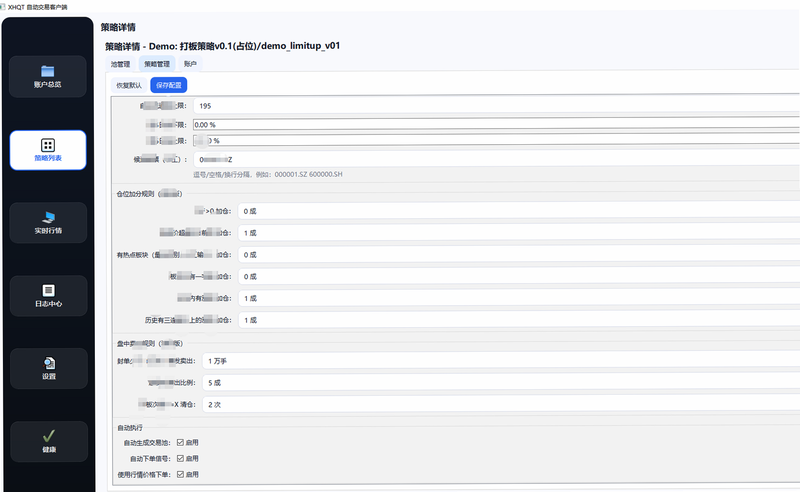Select 策略列表 grid icon in sidebar
Image resolution: width=800 pixels, height=492 pixels.
pos(48,145)
